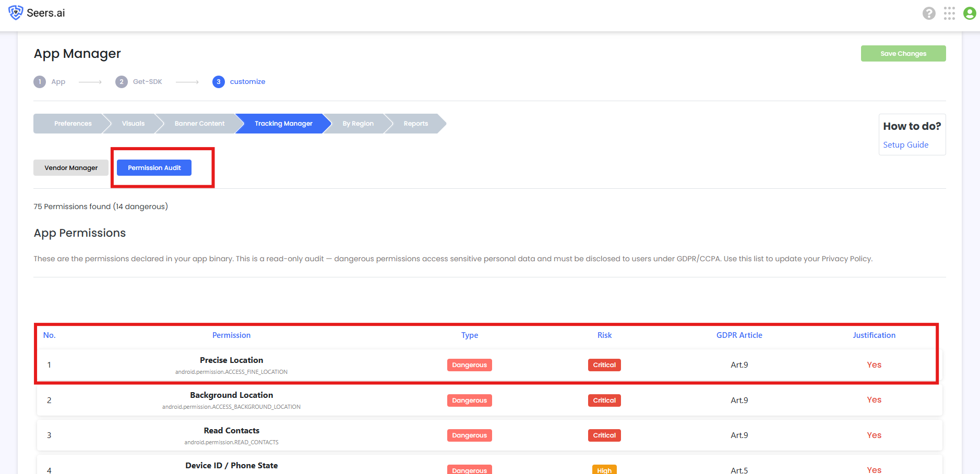
Task: Switch to the Visuals tab
Action: (x=133, y=124)
